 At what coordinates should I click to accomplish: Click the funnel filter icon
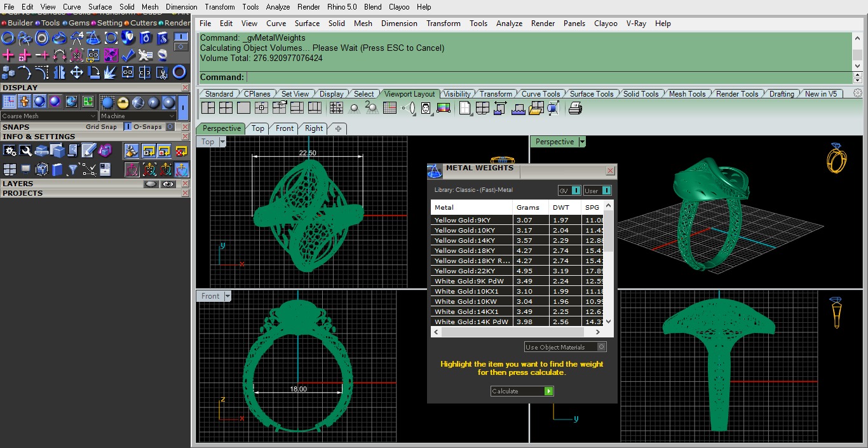[x=72, y=169]
